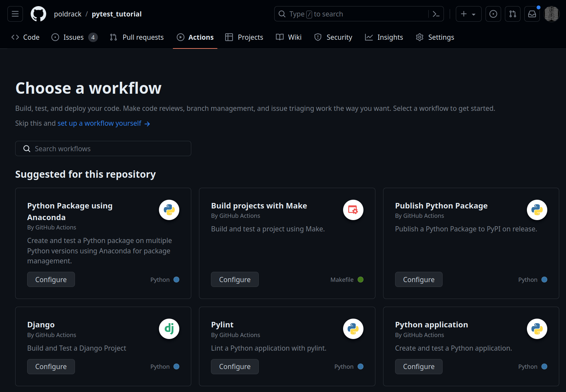Open pull requests icon in header
The height and width of the screenshot is (392, 566).
pos(512,14)
